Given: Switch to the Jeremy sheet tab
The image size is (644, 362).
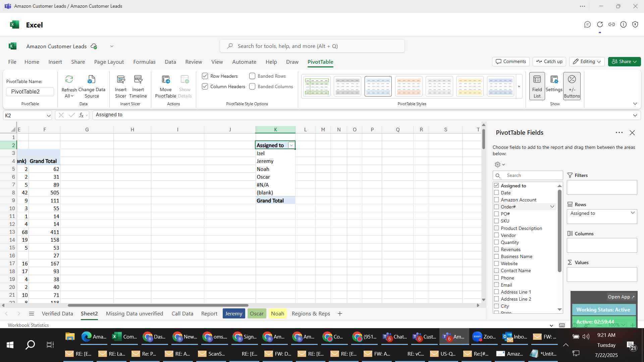Looking at the screenshot, I should click(234, 314).
